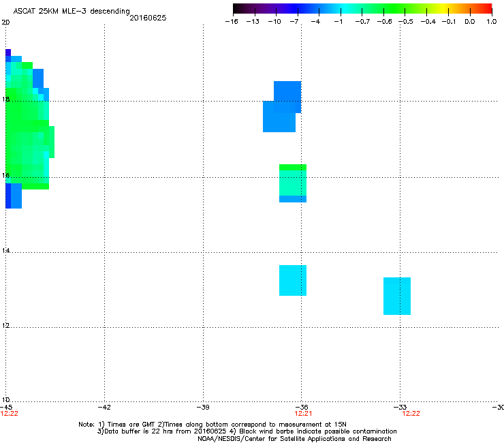
Task: Click the 1.0 color scale label
Action: (x=492, y=22)
